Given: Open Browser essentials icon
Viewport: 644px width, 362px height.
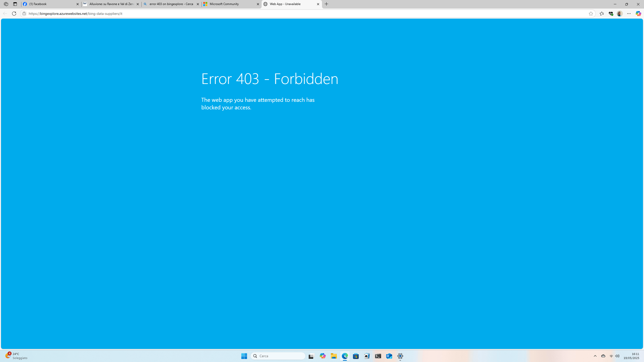Looking at the screenshot, I should click(611, 14).
